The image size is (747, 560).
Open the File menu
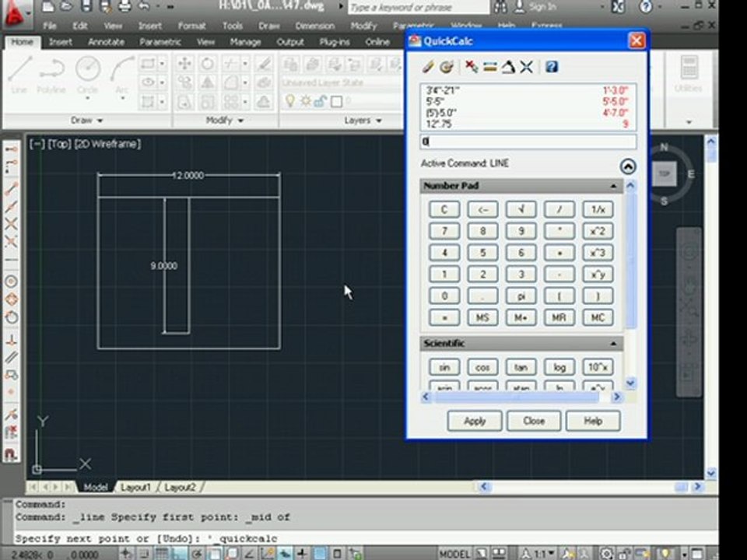coord(49,26)
